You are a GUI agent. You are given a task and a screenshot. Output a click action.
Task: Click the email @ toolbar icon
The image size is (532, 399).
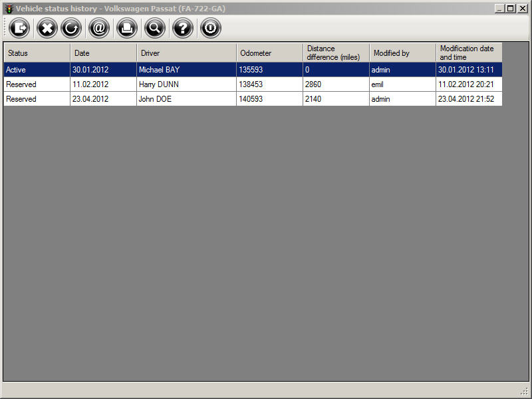point(99,28)
